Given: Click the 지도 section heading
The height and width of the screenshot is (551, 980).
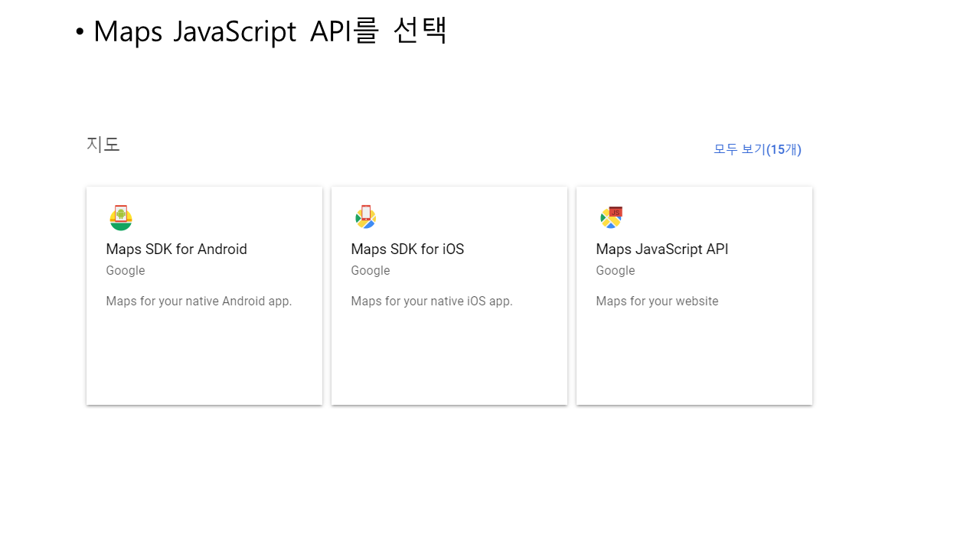Looking at the screenshot, I should pyautogui.click(x=103, y=145).
